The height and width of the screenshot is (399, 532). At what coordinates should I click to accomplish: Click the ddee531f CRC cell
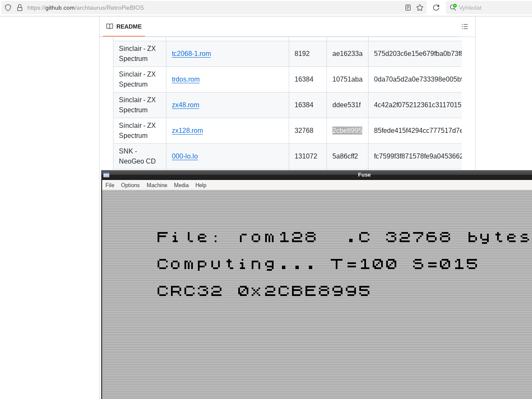pyautogui.click(x=347, y=105)
